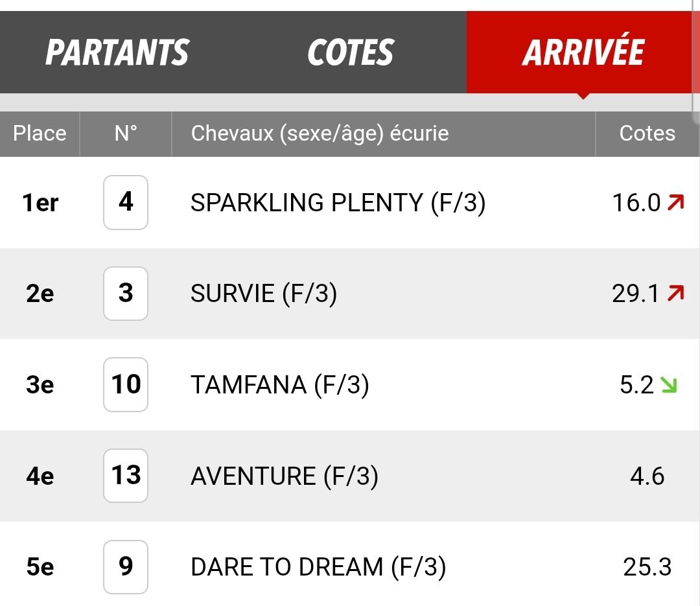
Task: Tap horse number badge 13
Action: coord(126,476)
